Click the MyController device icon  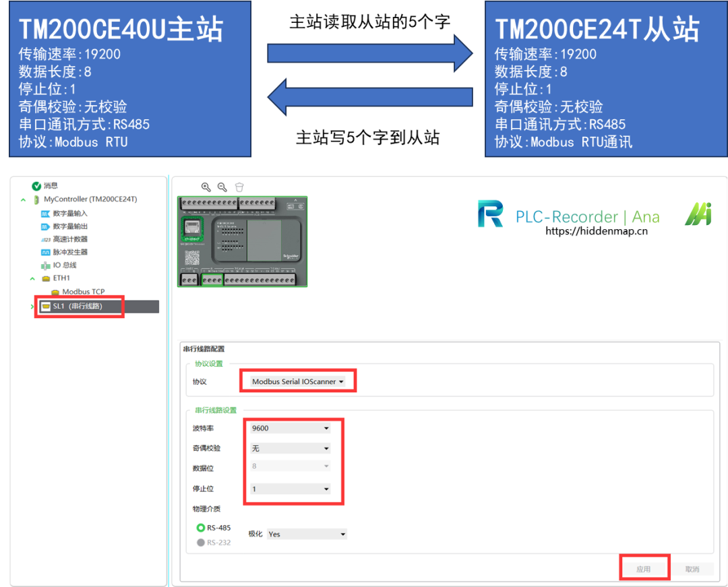36,199
